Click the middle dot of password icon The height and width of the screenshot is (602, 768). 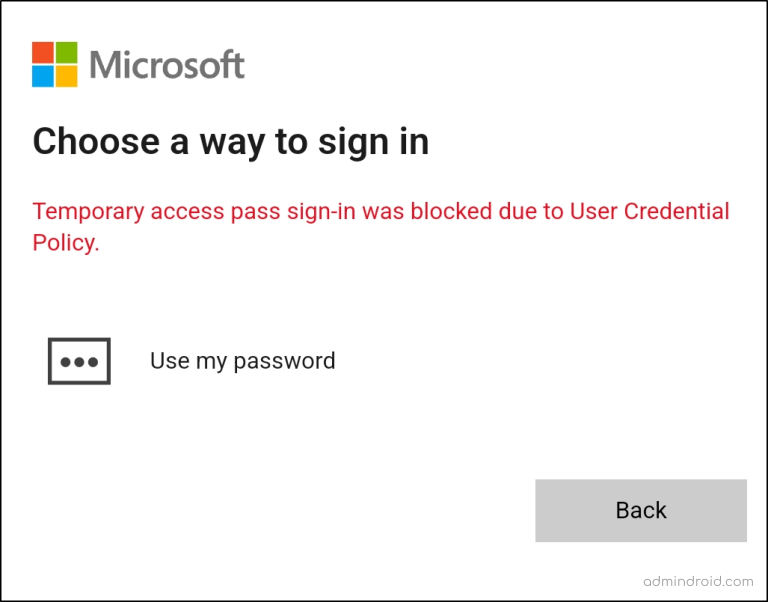[x=79, y=362]
